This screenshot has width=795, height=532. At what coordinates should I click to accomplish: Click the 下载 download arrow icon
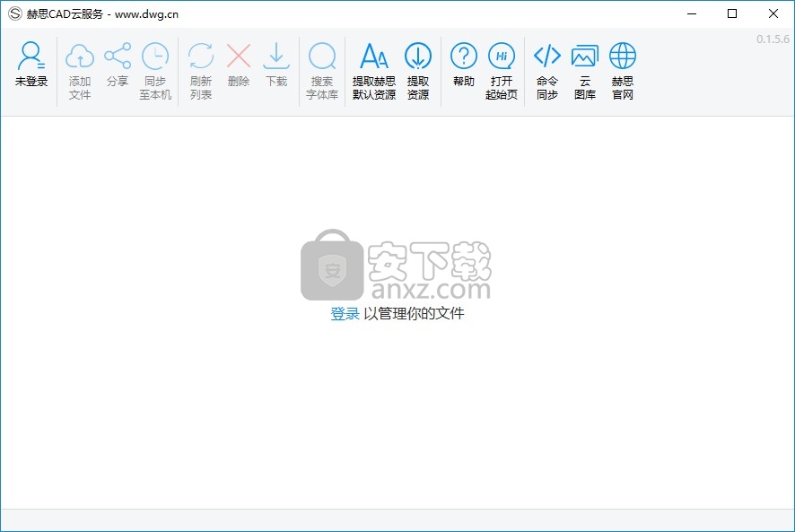[276, 56]
